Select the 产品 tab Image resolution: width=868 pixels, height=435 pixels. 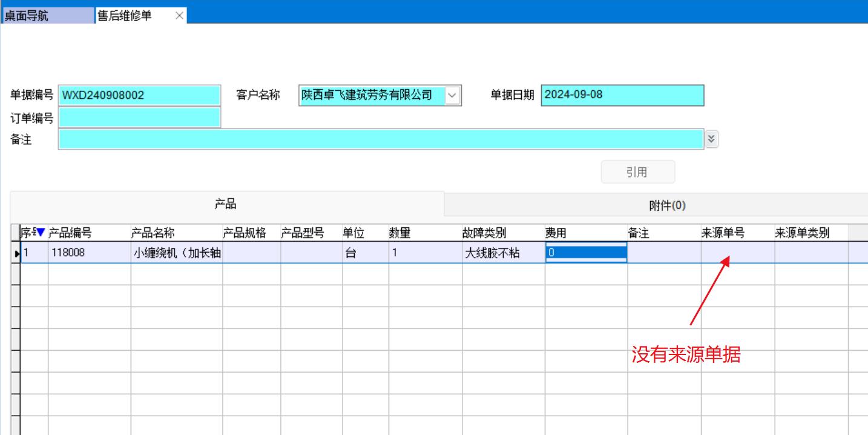[x=226, y=205]
